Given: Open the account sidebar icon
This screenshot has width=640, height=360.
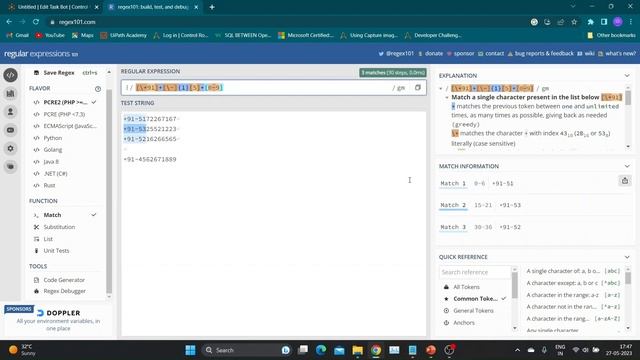Looking at the screenshot, I should point(11,112).
